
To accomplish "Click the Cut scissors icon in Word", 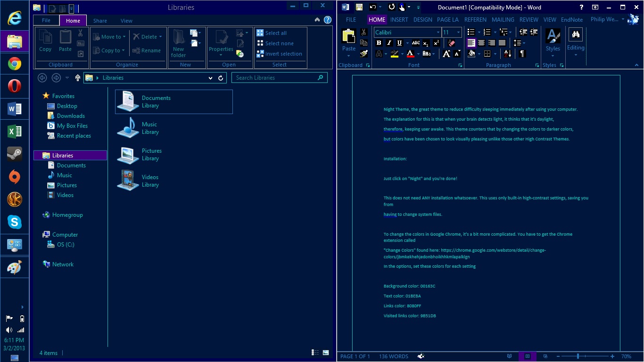I will 363,32.
